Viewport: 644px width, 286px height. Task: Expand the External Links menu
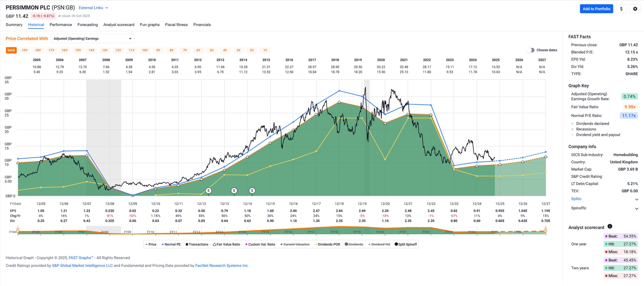click(x=93, y=8)
